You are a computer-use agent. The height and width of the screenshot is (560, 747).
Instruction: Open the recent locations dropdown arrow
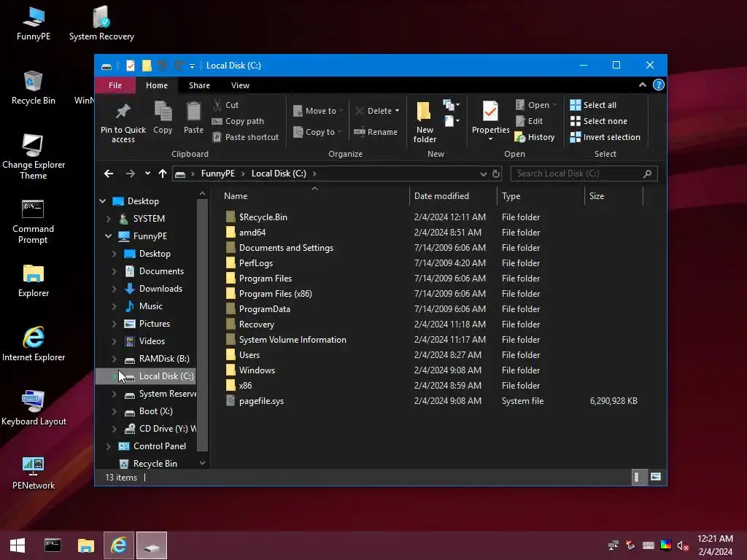(147, 174)
